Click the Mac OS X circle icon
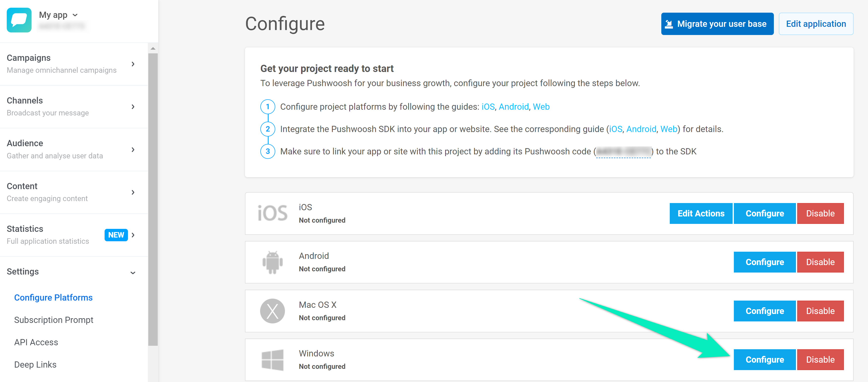Screen dimensions: 868x382 point(272,311)
